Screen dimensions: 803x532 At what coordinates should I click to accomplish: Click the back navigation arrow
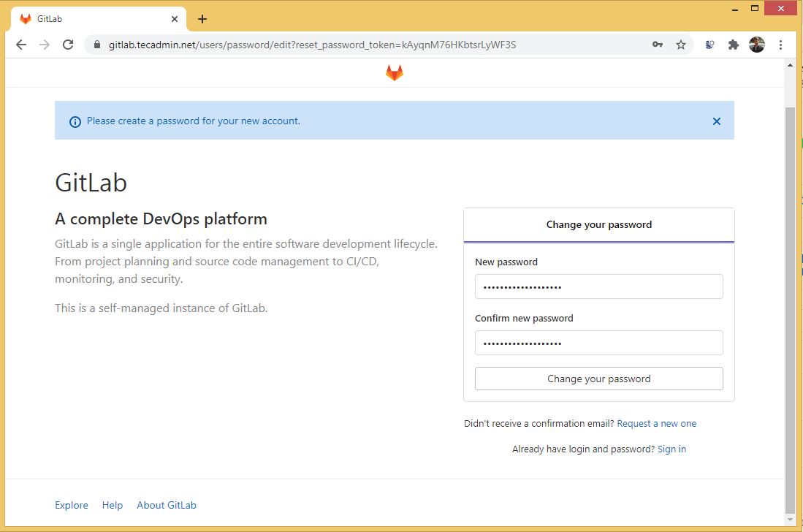[x=20, y=45]
